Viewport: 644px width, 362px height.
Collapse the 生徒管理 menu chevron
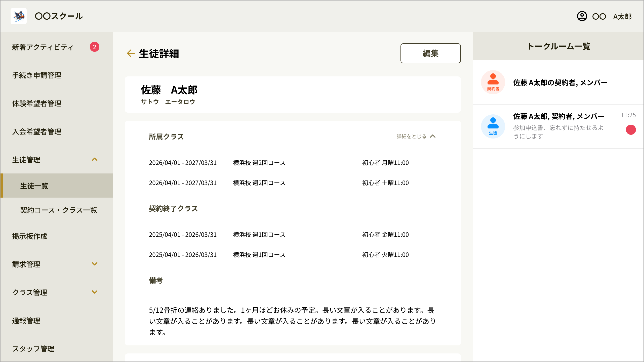click(95, 159)
